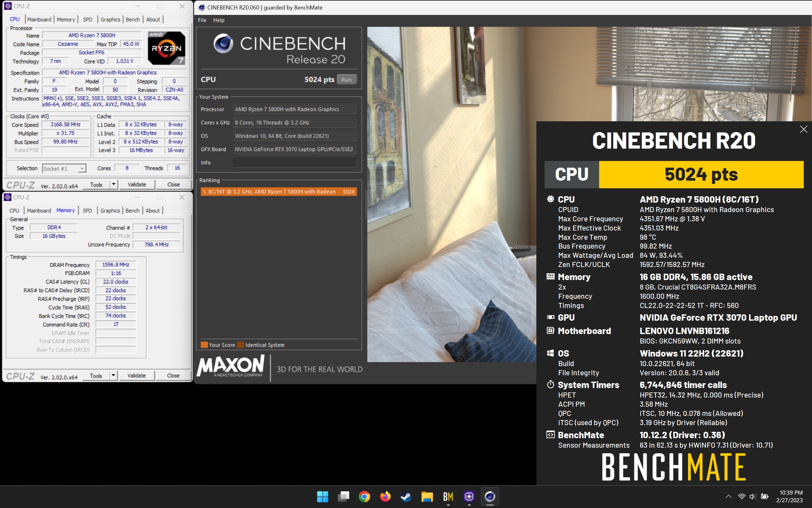This screenshot has height=508, width=812.
Task: Expand Tools dropdown arrow in lower CPU-Z
Action: click(x=114, y=376)
